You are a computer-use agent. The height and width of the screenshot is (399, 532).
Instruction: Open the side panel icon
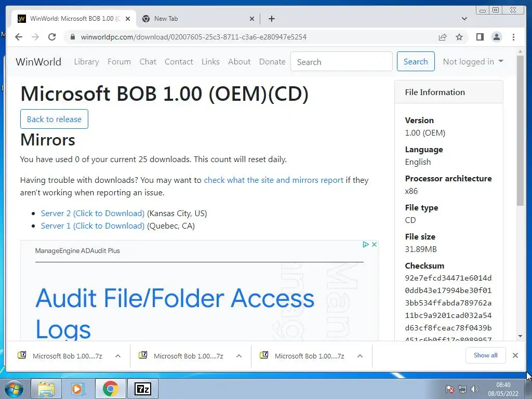click(480, 37)
